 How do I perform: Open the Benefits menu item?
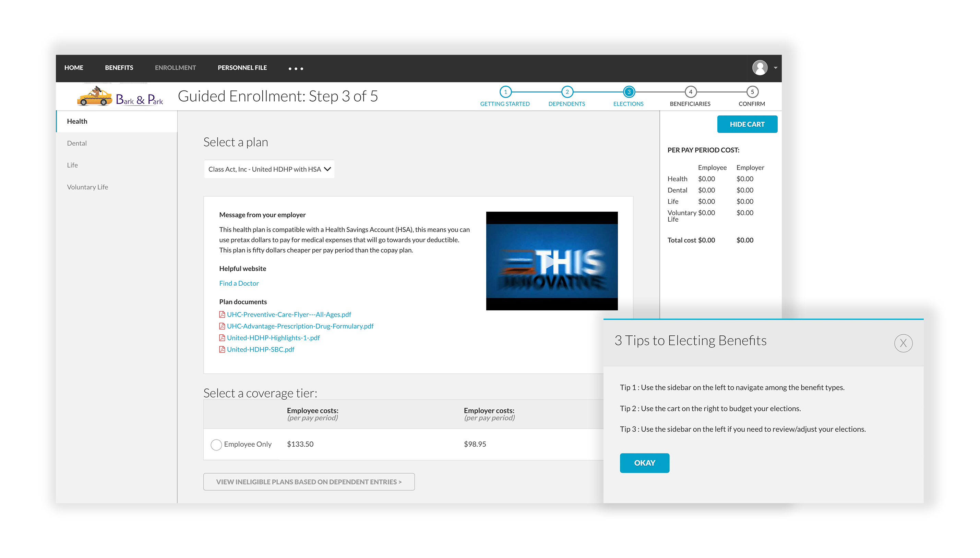click(x=119, y=68)
